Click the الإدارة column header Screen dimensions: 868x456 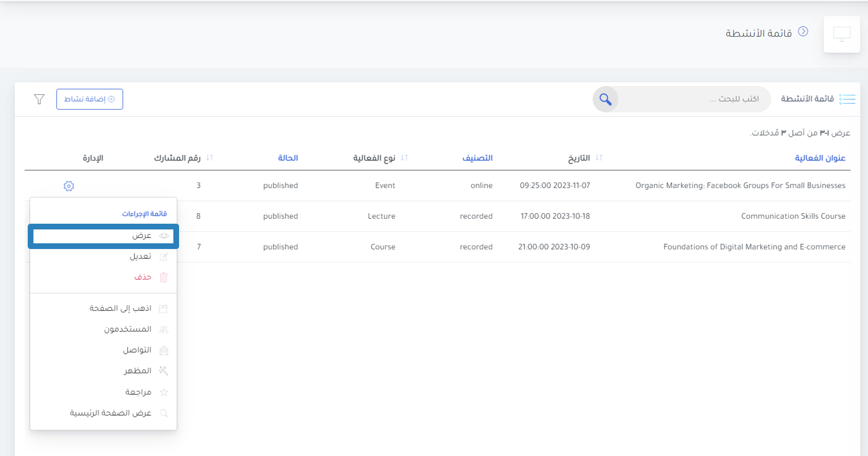coord(93,158)
